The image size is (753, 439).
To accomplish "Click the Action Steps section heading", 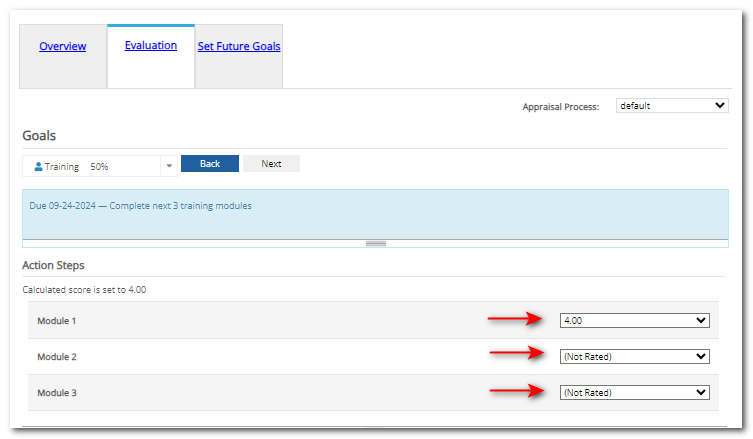I will pyautogui.click(x=53, y=265).
